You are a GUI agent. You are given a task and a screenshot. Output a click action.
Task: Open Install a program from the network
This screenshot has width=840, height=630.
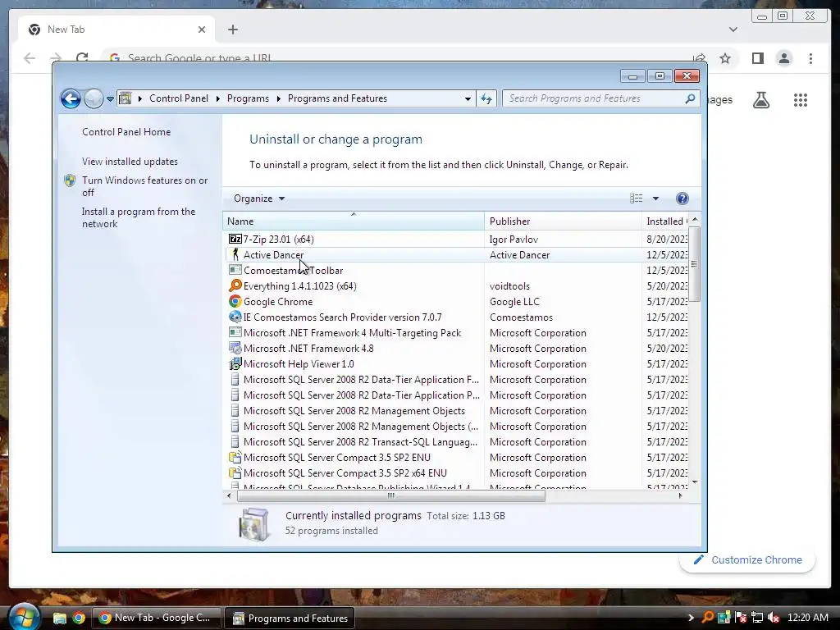(139, 217)
